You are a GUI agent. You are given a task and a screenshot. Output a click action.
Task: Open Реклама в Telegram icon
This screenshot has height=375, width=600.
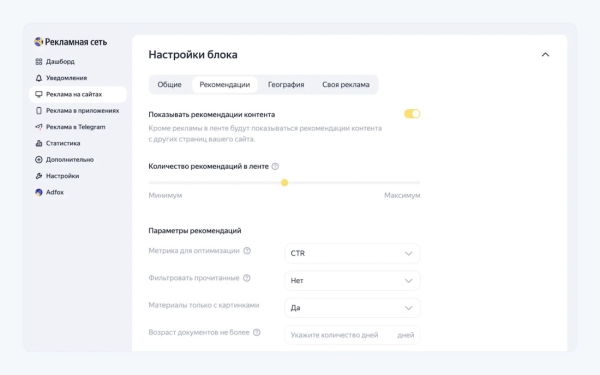point(39,127)
